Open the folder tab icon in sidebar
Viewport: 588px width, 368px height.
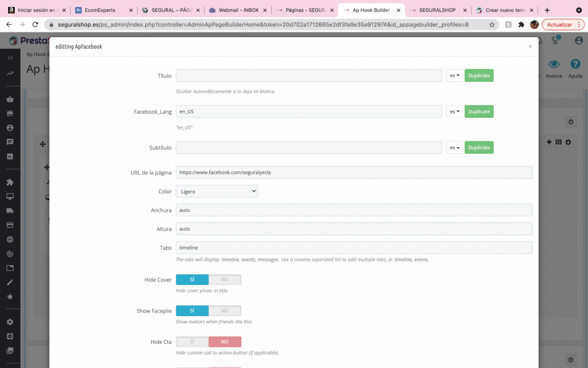coord(10,268)
